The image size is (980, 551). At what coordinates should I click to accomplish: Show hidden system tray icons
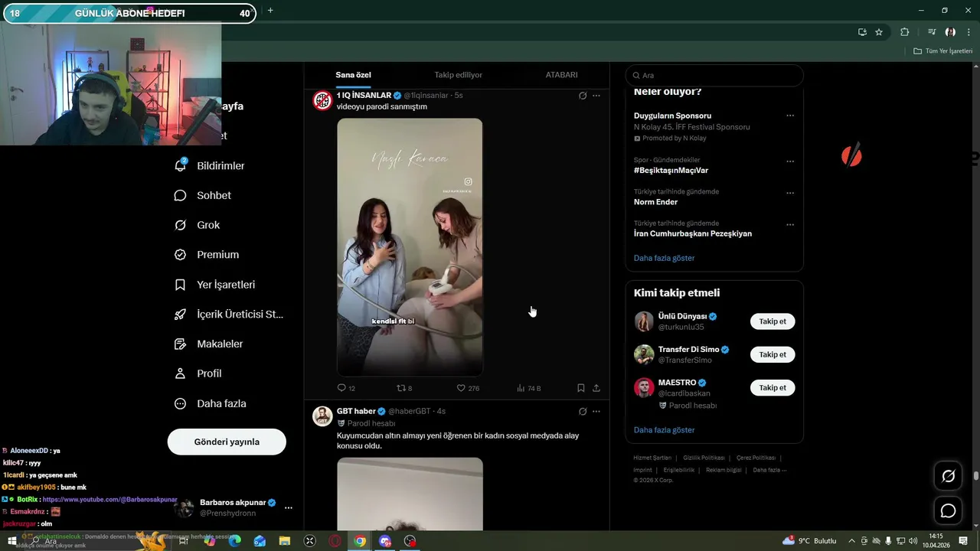coord(851,541)
